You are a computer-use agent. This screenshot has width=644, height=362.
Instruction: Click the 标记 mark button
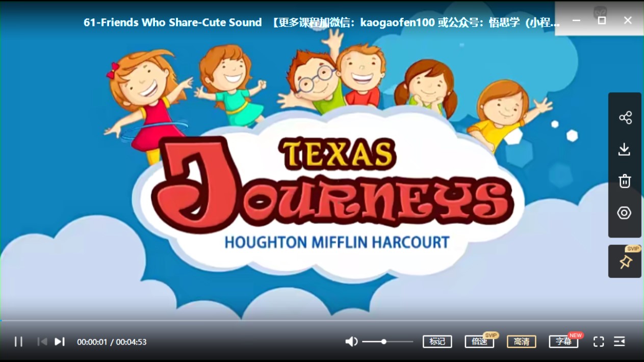tap(437, 342)
